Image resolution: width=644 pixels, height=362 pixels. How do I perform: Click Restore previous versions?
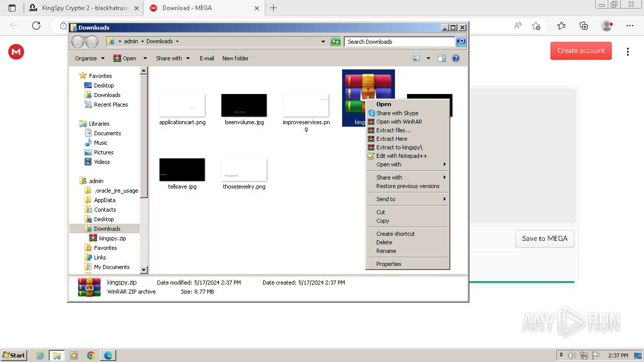point(408,186)
